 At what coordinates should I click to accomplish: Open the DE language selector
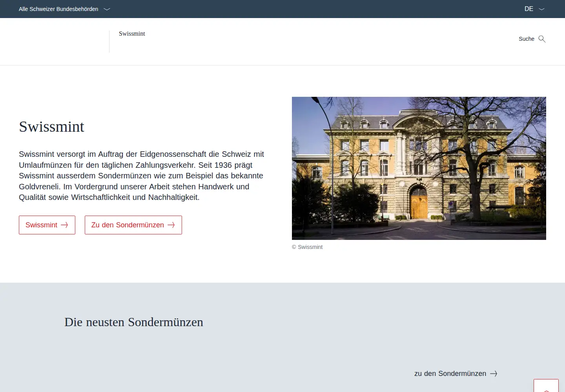coord(534,9)
